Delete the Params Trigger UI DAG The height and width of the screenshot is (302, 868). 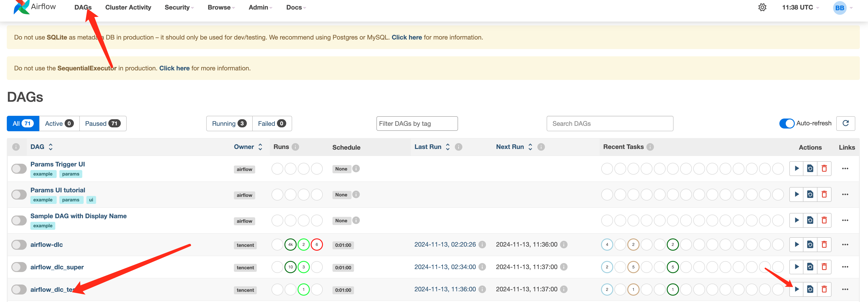824,168
